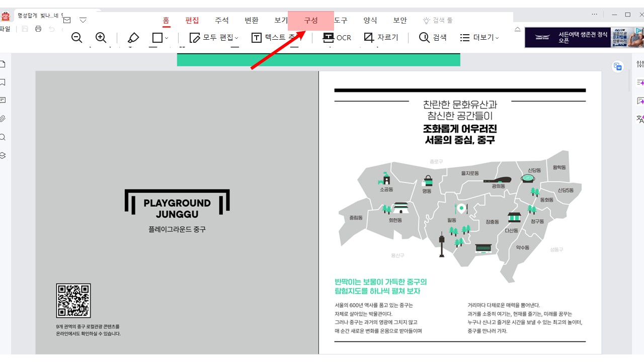Open the attachments panel
This screenshot has height=362, width=644.
(4, 119)
